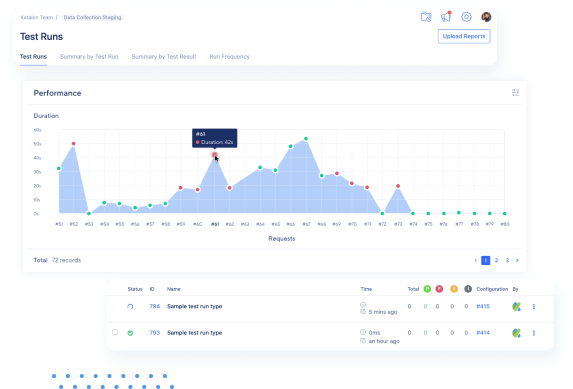This screenshot has width=573, height=389.
Task: Click the Katalon logo in the run 794 row
Action: point(516,307)
